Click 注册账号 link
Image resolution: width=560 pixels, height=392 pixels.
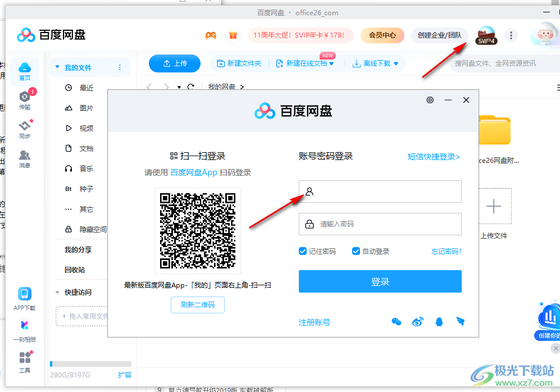coord(315,322)
